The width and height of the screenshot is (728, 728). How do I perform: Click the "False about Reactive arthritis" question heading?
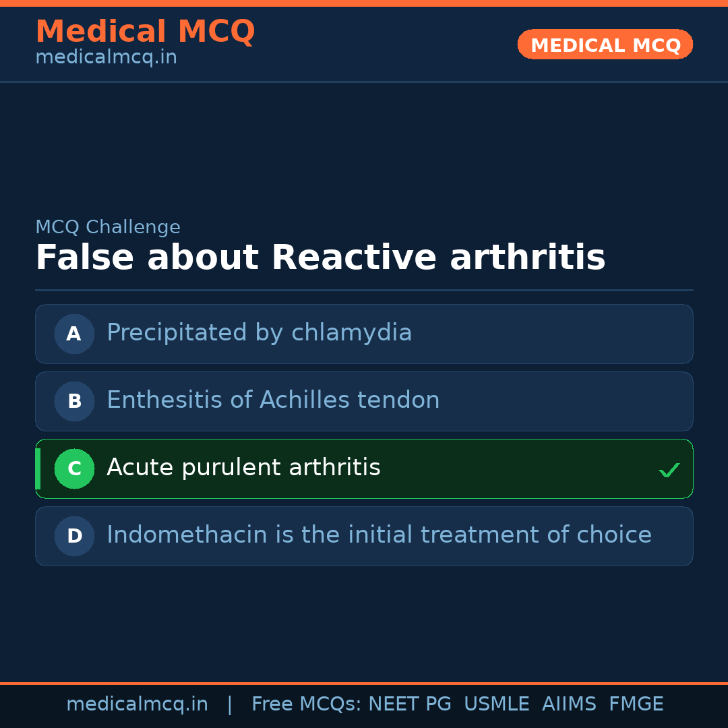[320, 258]
